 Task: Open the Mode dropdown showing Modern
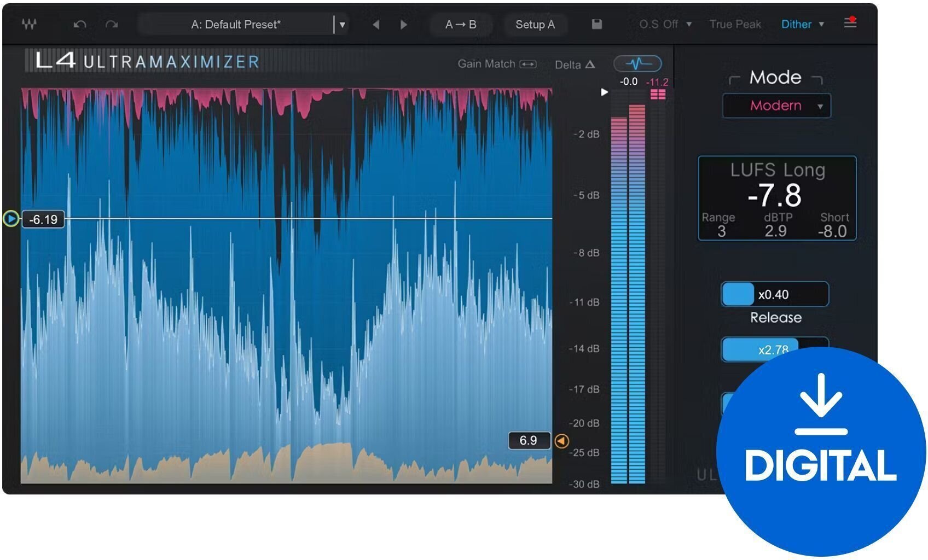(x=776, y=106)
